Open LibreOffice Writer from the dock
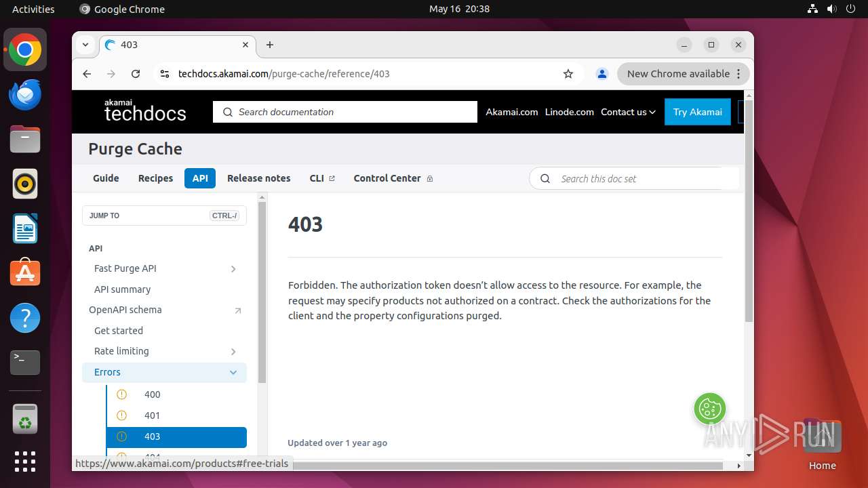Image resolution: width=868 pixels, height=488 pixels. (x=25, y=228)
